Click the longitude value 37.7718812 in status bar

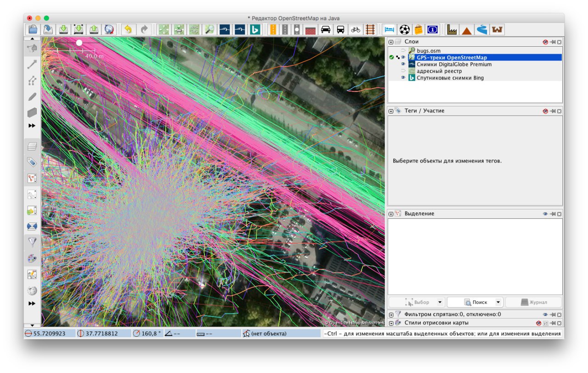(x=101, y=334)
